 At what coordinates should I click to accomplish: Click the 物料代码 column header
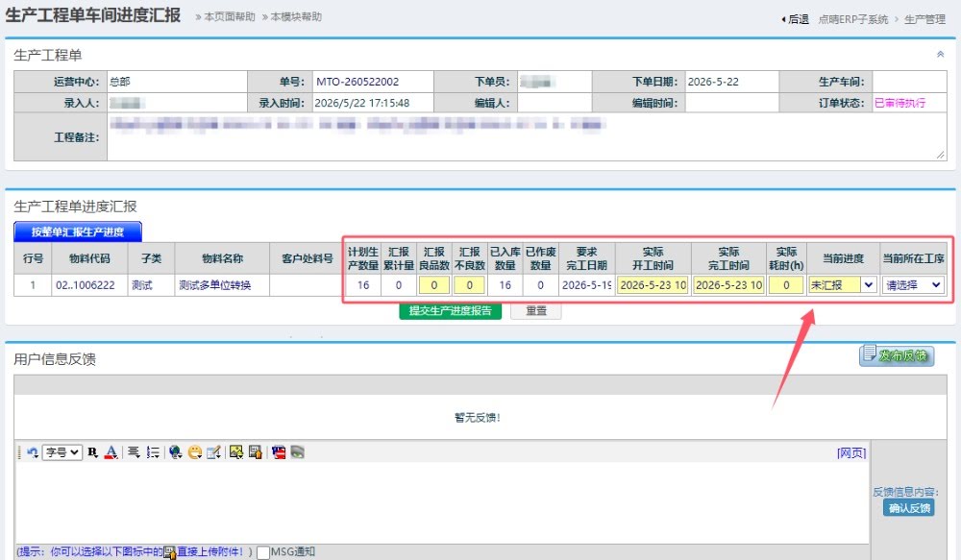pos(89,258)
